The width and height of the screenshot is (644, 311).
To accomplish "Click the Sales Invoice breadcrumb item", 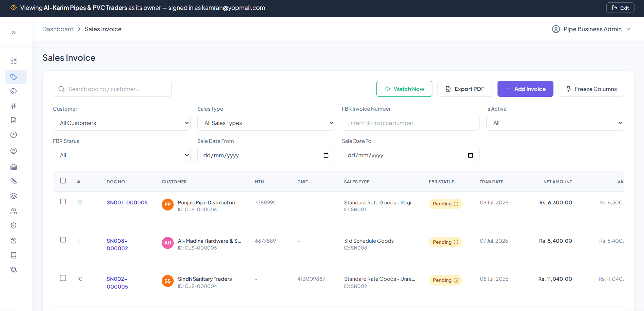I will click(103, 29).
